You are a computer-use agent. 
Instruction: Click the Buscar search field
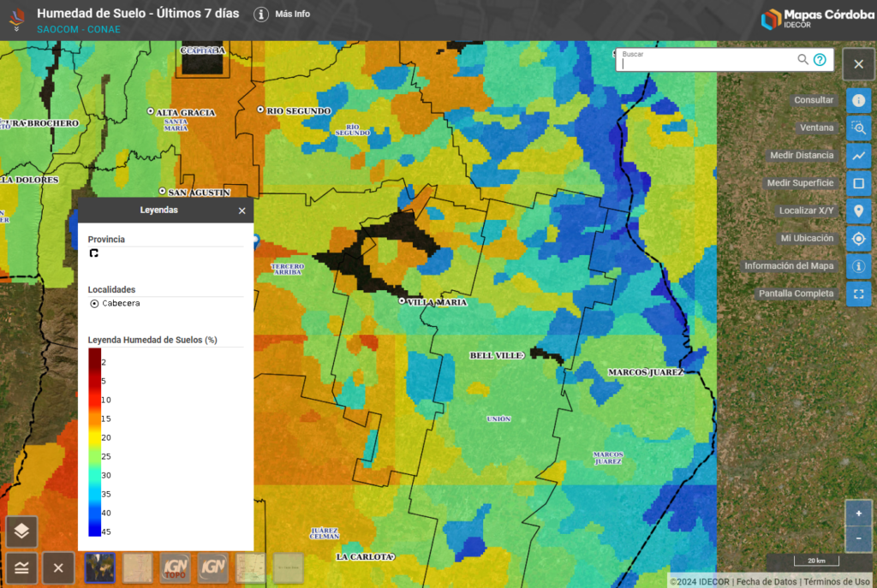[x=707, y=62]
